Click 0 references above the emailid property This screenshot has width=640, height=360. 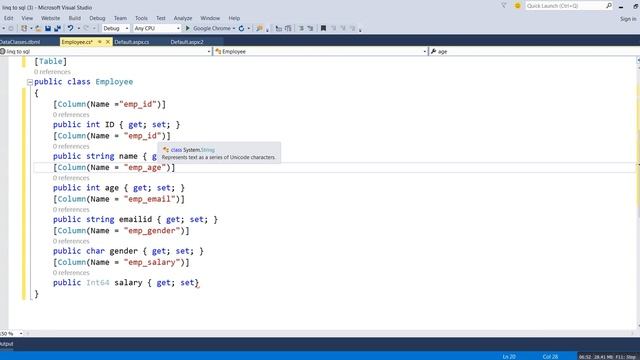pos(71,209)
